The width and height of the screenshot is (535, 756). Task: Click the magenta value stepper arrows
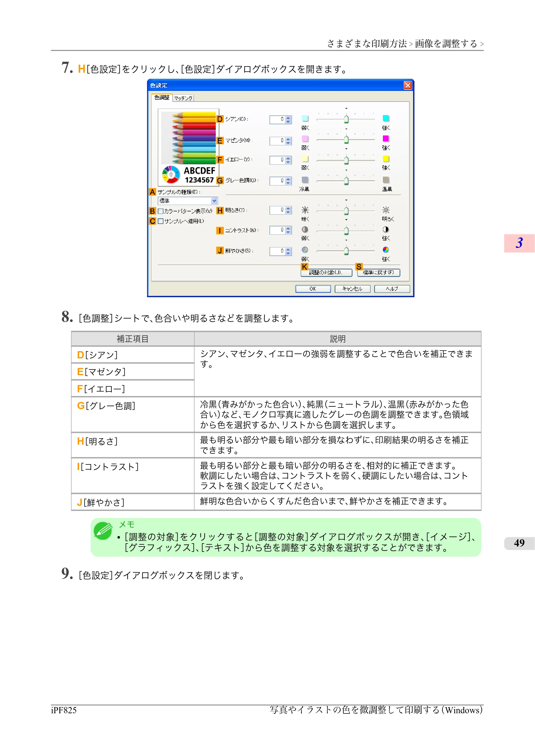288,141
